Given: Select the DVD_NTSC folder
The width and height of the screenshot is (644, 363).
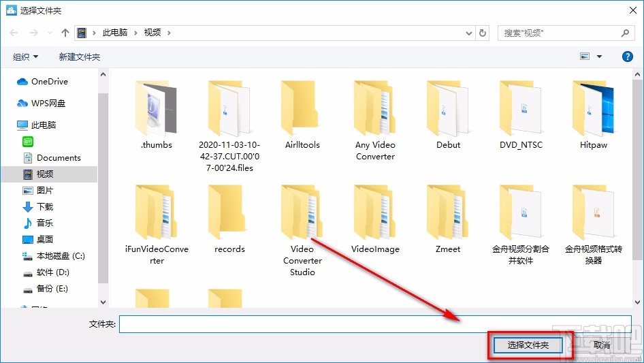Looking at the screenshot, I should 521,114.
